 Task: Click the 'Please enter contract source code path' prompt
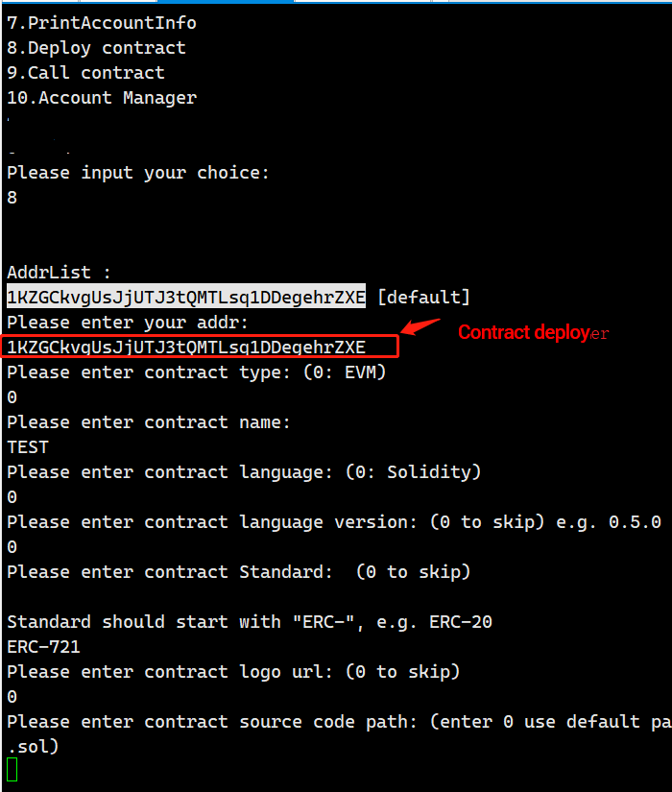tap(339, 722)
